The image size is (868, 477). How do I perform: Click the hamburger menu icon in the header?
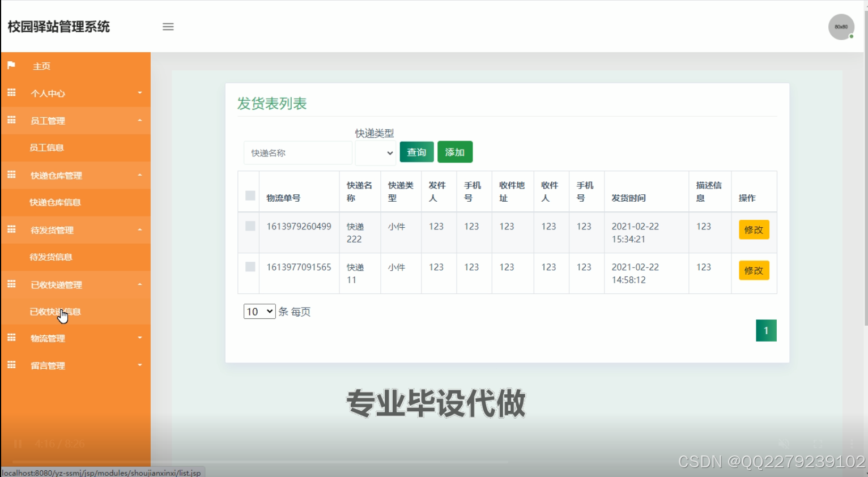coord(168,27)
